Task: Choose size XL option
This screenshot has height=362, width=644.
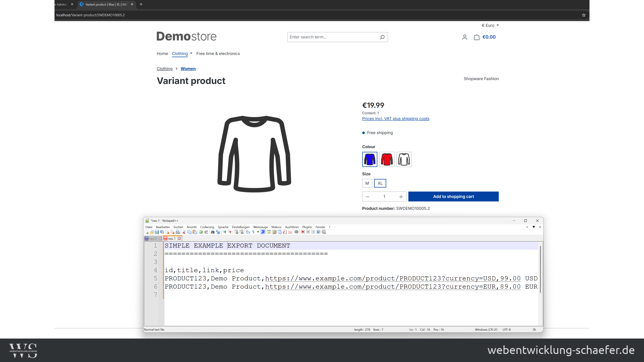Action: coord(380,183)
